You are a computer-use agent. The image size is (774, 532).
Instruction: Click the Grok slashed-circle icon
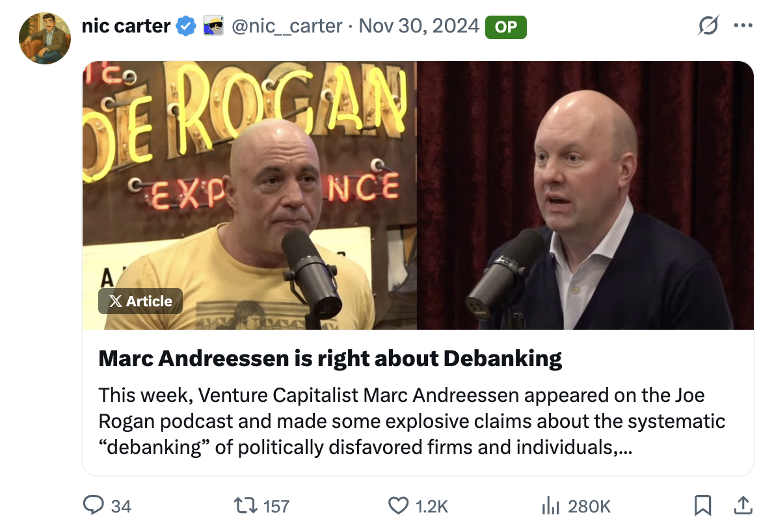[x=707, y=27]
